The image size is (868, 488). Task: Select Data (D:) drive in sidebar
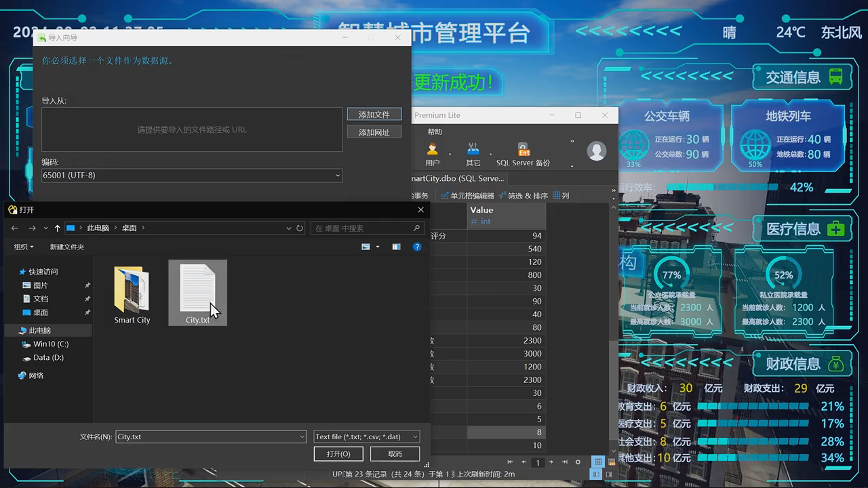coord(48,357)
